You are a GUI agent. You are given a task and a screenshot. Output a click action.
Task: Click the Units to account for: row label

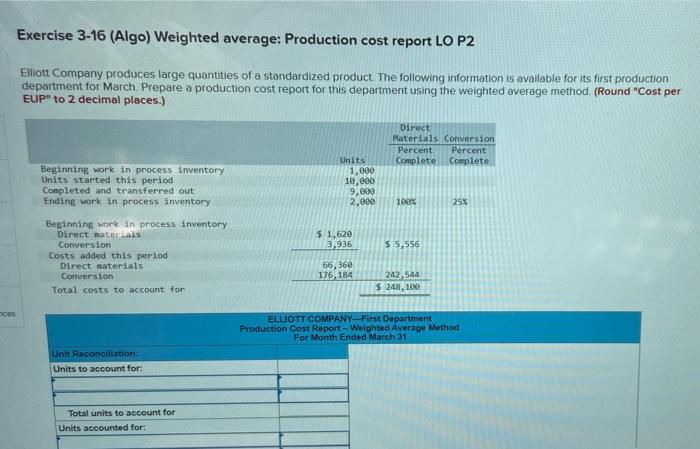(x=98, y=369)
